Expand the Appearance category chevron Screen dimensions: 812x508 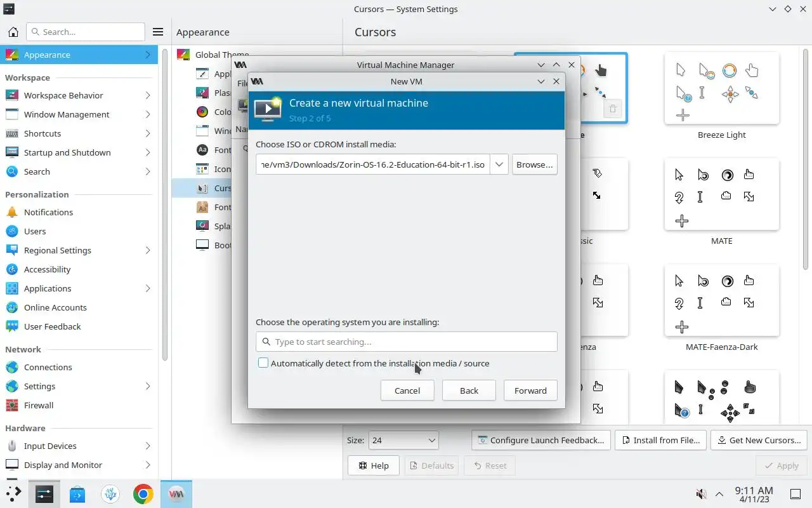[x=148, y=55]
